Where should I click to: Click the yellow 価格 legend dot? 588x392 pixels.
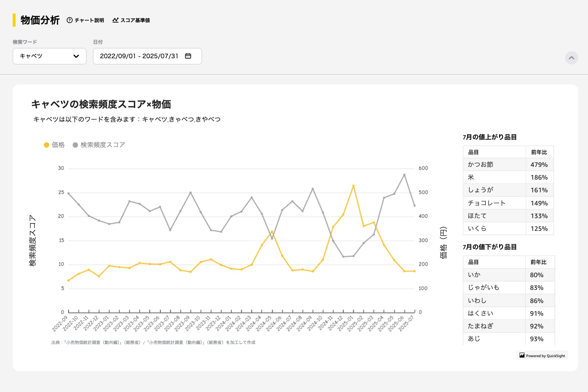point(46,145)
